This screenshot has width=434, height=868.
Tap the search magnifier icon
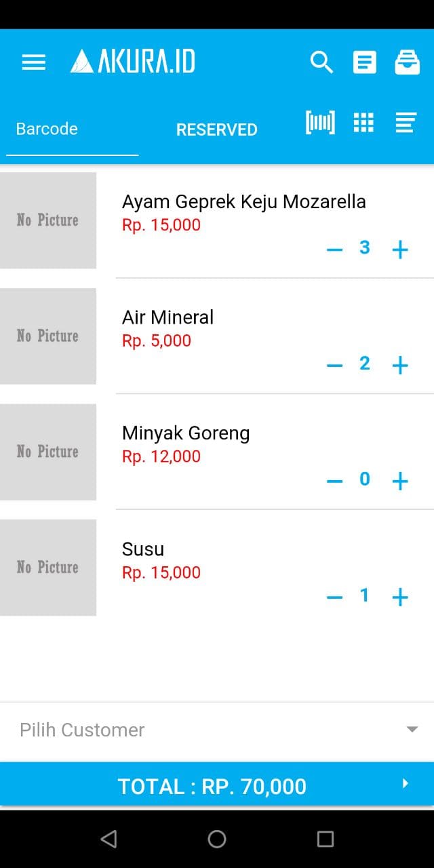click(321, 62)
